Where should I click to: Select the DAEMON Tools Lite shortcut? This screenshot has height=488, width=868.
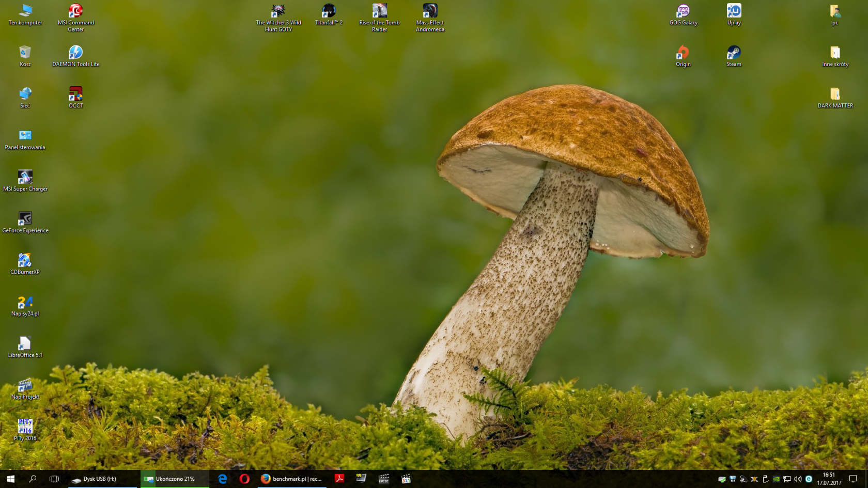pos(76,56)
